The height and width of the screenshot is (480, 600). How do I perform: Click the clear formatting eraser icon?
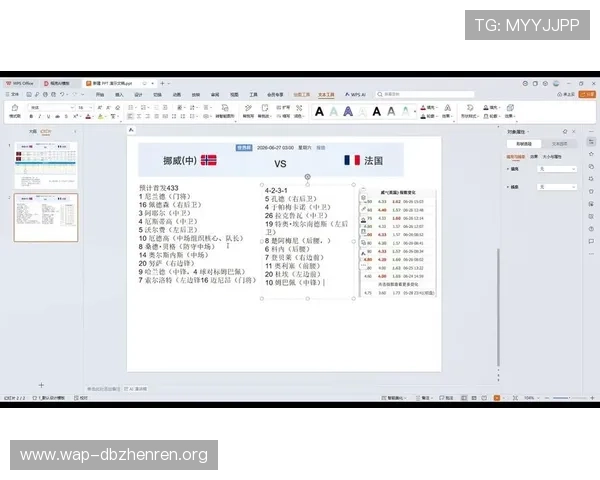[117, 108]
